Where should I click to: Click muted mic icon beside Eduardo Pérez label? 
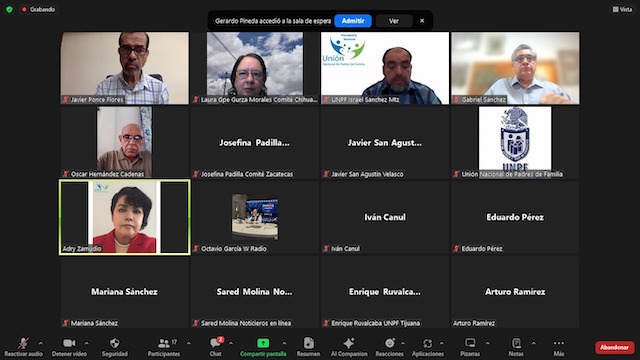456,249
